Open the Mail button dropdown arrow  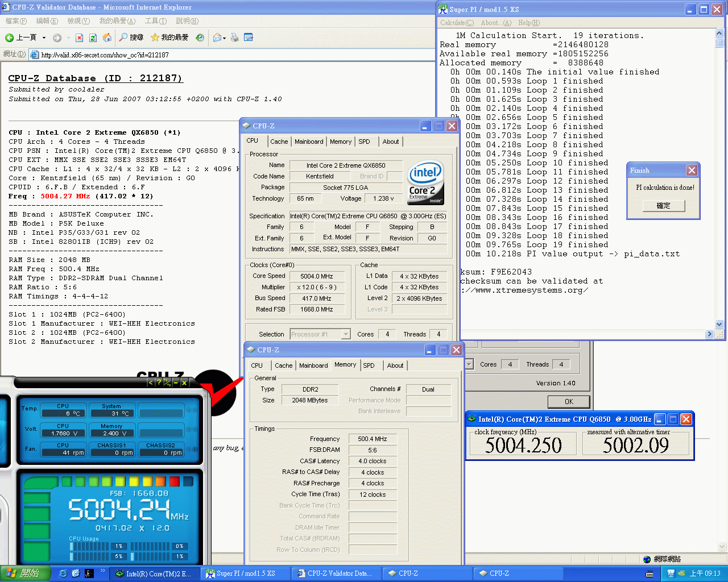coord(224,38)
